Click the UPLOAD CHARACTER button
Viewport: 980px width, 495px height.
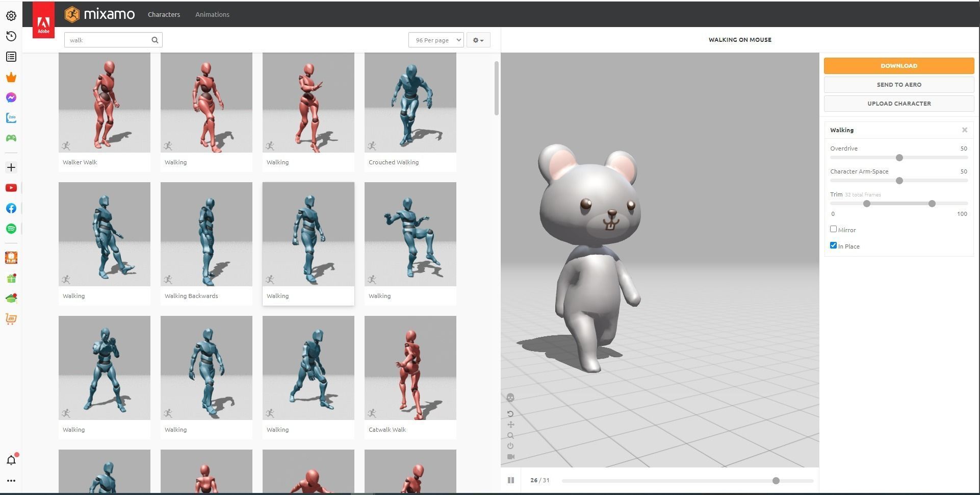tap(899, 104)
